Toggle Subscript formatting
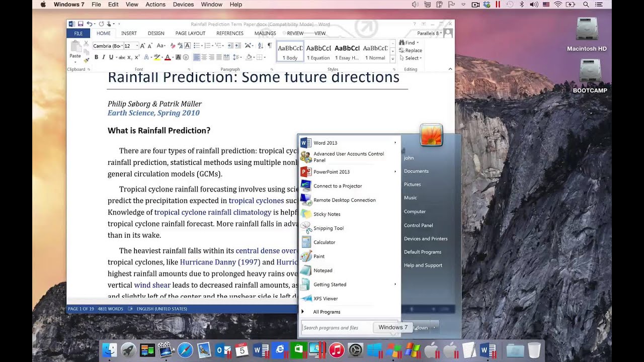Screen dimensions: 644x362 (130, 57)
